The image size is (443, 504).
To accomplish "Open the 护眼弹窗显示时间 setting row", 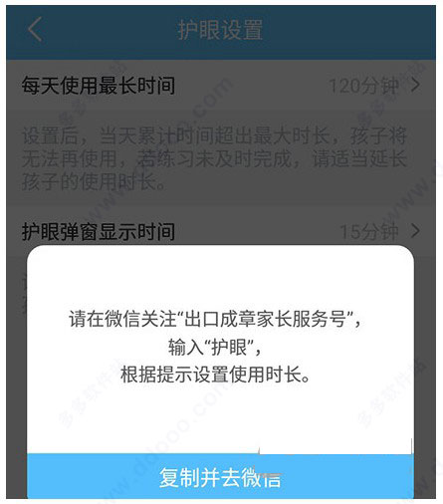I will pyautogui.click(x=221, y=231).
